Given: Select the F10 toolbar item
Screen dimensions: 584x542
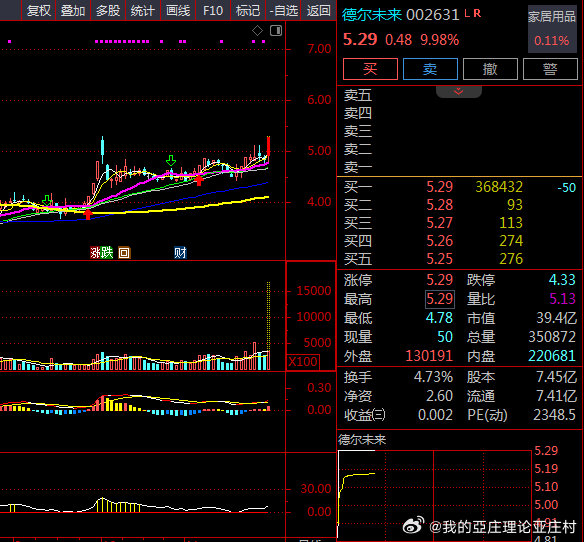Looking at the screenshot, I should point(213,10).
